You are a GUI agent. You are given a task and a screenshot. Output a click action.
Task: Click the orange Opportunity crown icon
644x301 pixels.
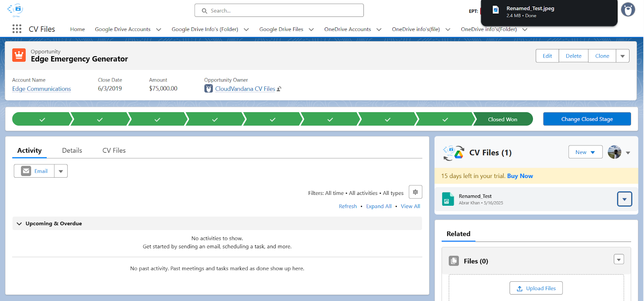click(19, 55)
